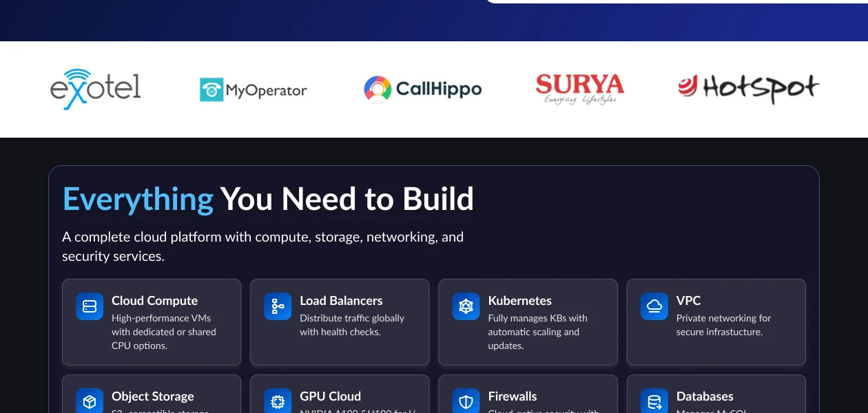Image resolution: width=868 pixels, height=413 pixels.
Task: Open the VPC card title
Action: pyautogui.click(x=688, y=301)
